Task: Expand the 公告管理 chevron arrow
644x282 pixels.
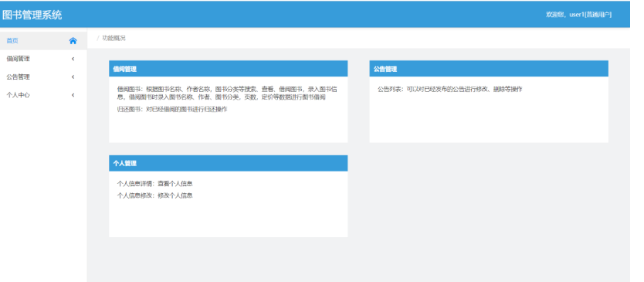Action: (73, 76)
